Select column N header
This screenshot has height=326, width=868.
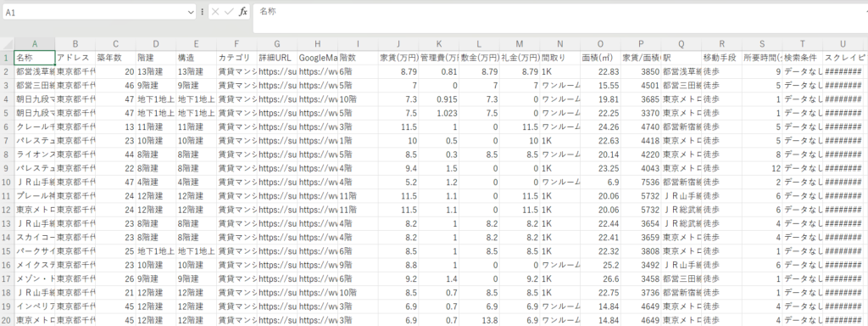tap(560, 44)
